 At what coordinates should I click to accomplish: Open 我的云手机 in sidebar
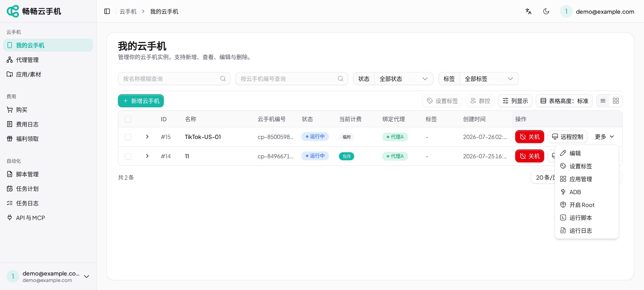[x=48, y=45]
